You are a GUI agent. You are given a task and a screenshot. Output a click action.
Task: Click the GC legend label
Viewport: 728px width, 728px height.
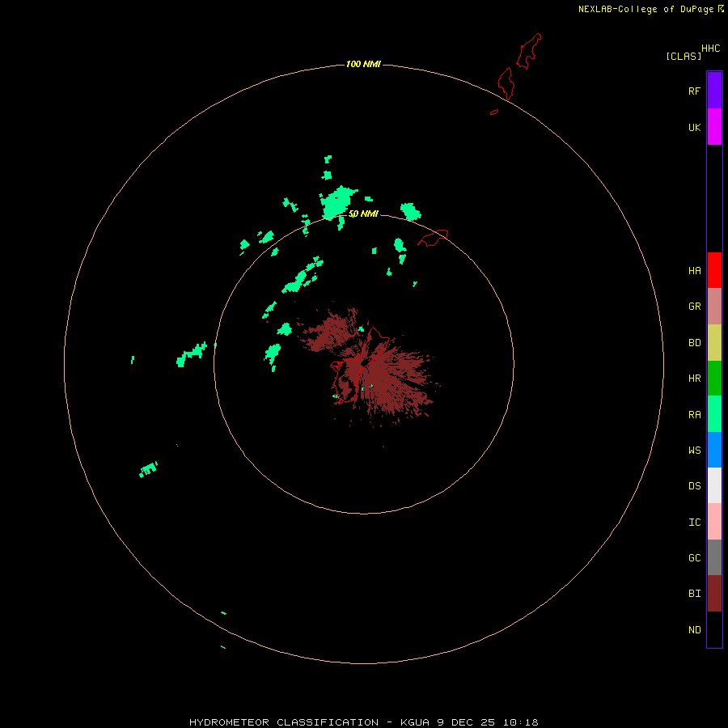[x=694, y=558]
